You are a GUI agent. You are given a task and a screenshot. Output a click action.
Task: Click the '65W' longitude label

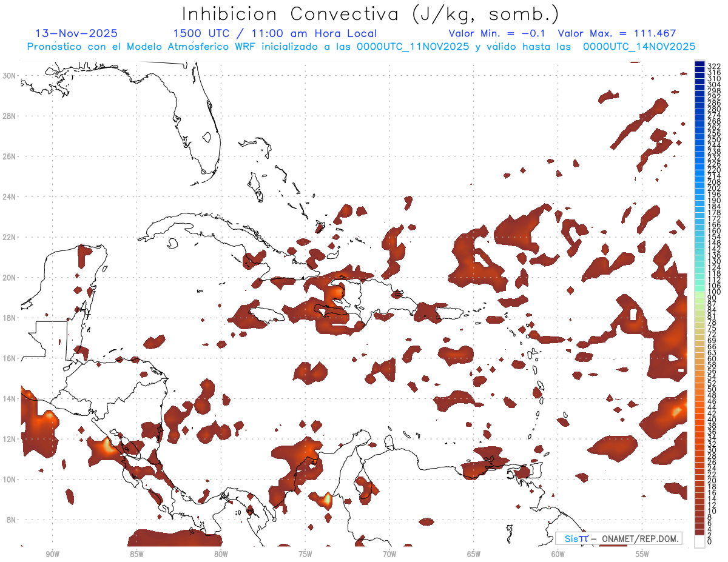tap(474, 554)
